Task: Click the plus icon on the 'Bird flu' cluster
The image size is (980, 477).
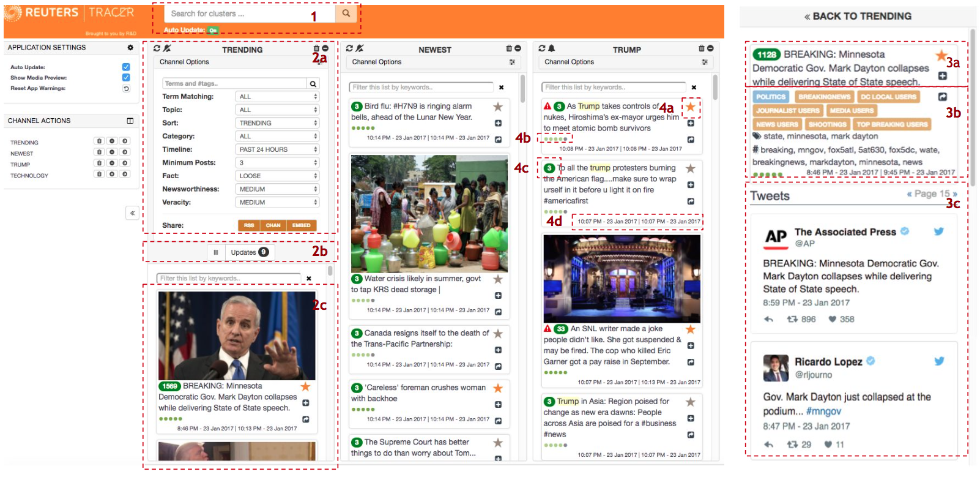Action: tap(498, 123)
